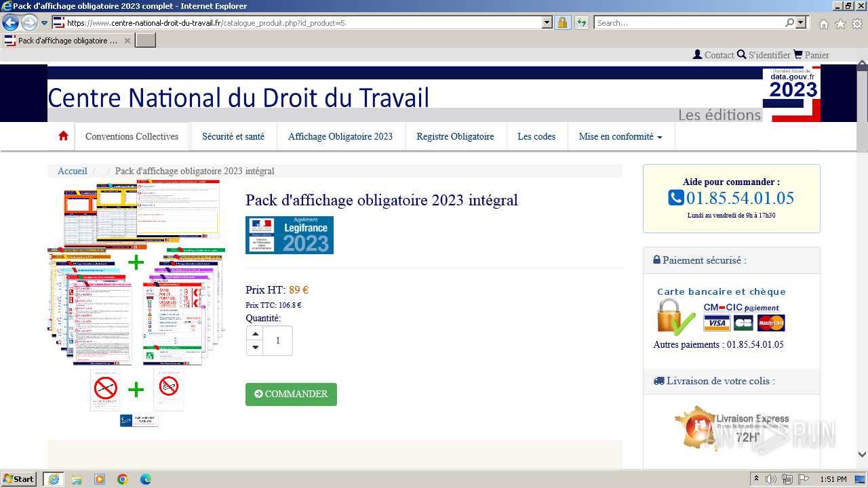Open Les codes menu item
The image size is (868, 488).
[536, 136]
